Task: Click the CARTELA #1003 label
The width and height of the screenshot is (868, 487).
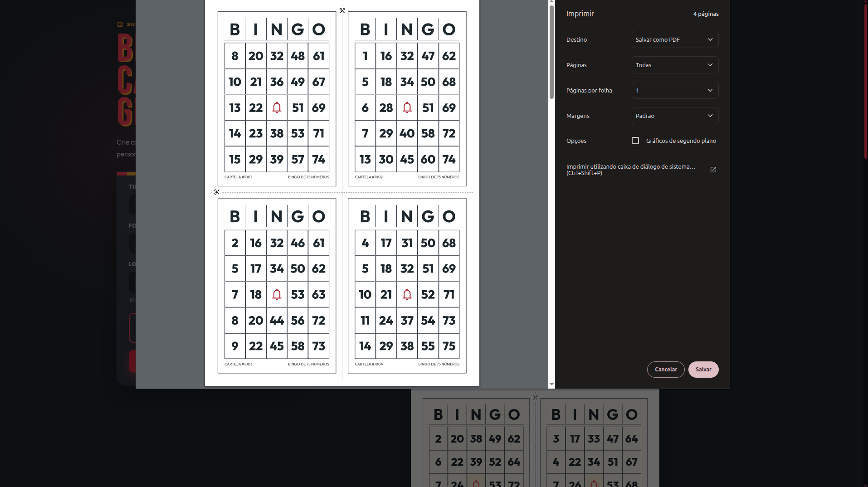Action: (x=239, y=364)
